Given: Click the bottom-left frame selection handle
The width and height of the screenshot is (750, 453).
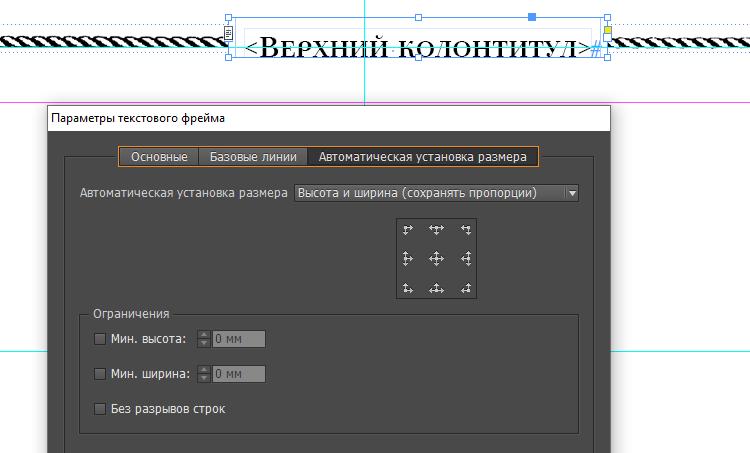Looking at the screenshot, I should click(229, 57).
